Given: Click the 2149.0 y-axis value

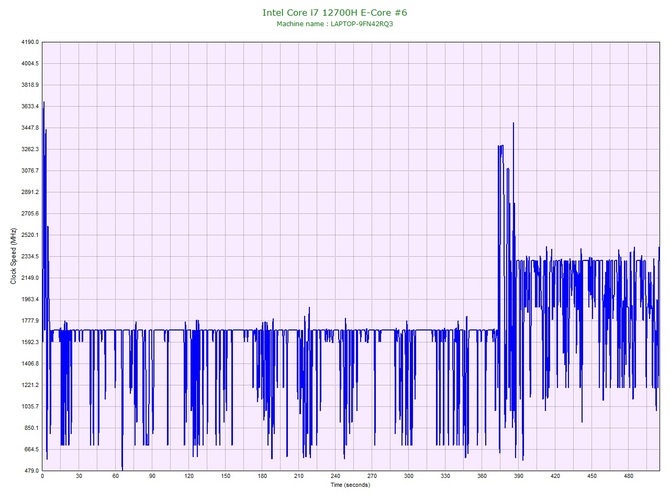Looking at the screenshot, I should pos(30,278).
